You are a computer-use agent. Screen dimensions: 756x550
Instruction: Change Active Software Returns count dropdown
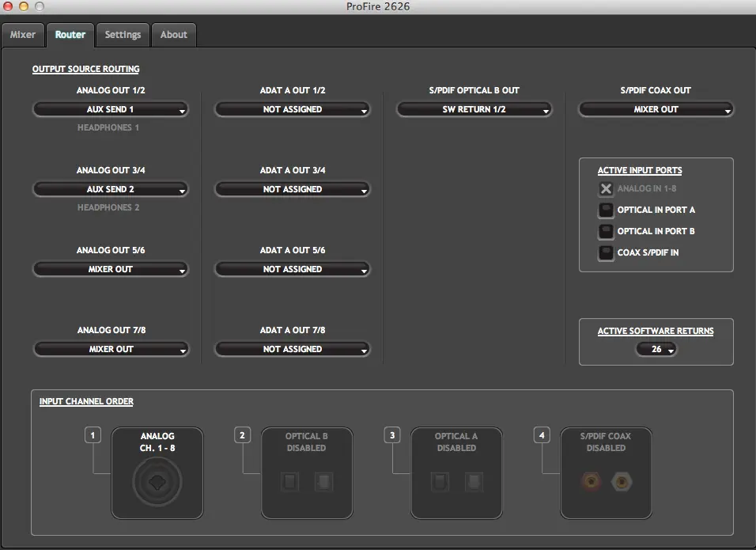point(656,349)
